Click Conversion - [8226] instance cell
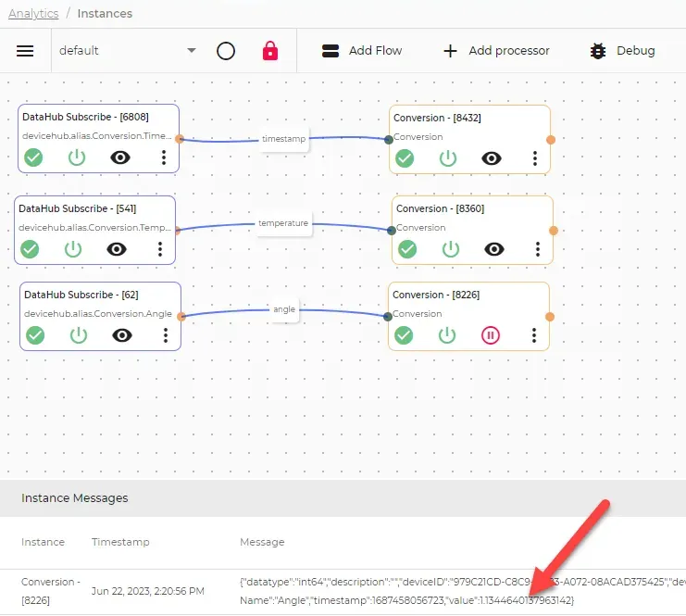Screen dimensions: 686x616 pyautogui.click(x=51, y=591)
